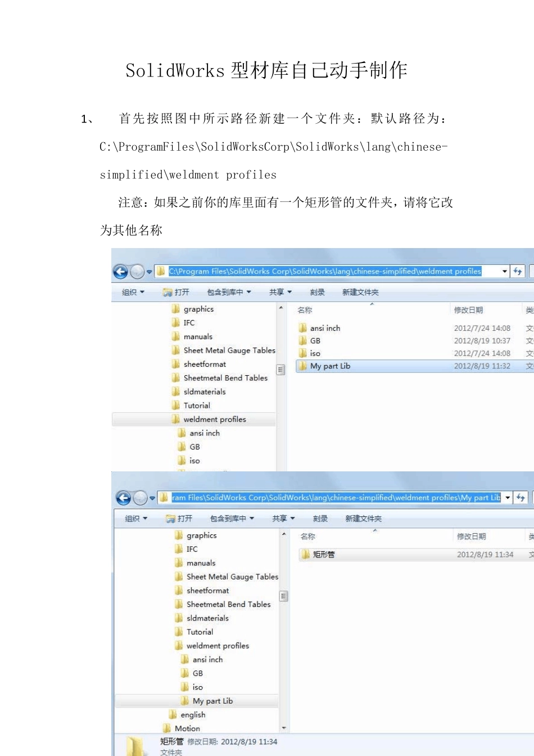Select Sheet Metal Gauge Tables in upper tree
Screen dimensions: 534x756
coord(223,350)
